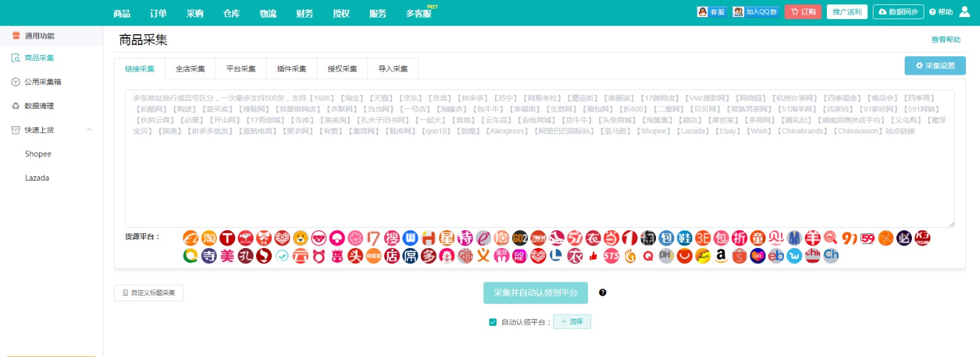Choose the koala face platform icon
This screenshot has width=980, height=357.
pyautogui.click(x=318, y=238)
